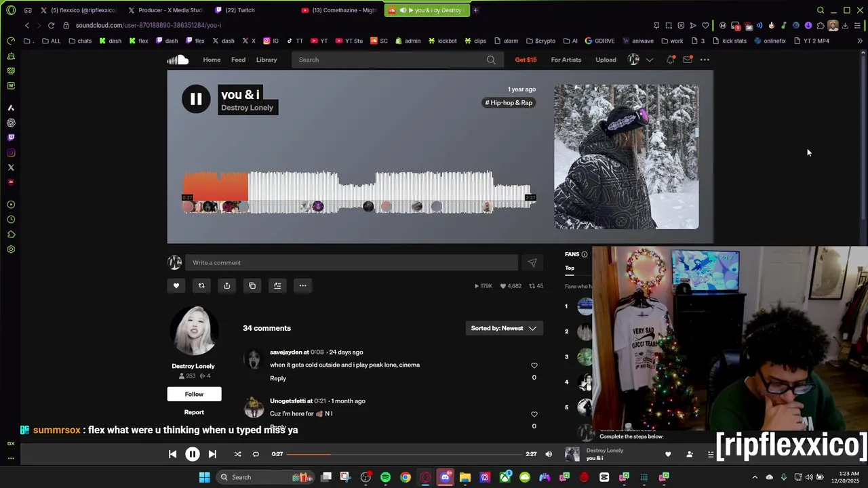Image resolution: width=868 pixels, height=488 pixels.
Task: Click the Report link
Action: 194,412
